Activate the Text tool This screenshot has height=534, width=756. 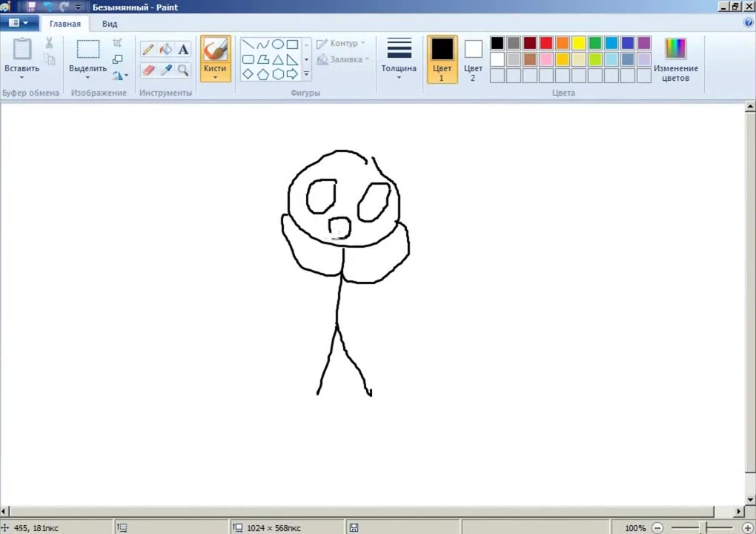183,50
